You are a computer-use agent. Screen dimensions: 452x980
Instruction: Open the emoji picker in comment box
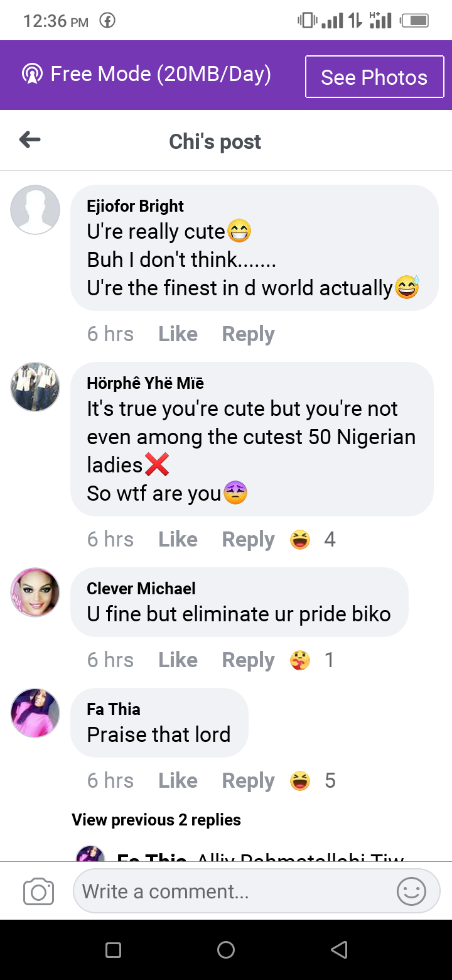coord(412,891)
